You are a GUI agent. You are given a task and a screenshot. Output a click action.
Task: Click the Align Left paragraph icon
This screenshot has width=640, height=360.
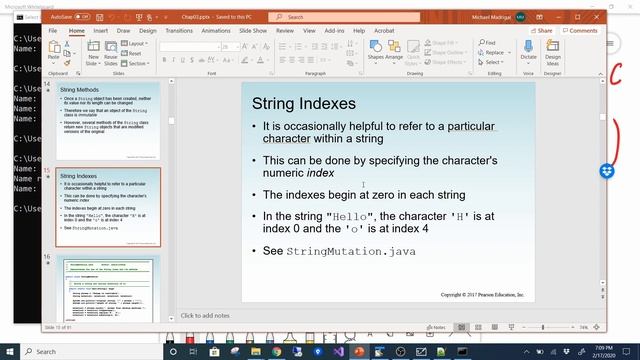(282, 60)
